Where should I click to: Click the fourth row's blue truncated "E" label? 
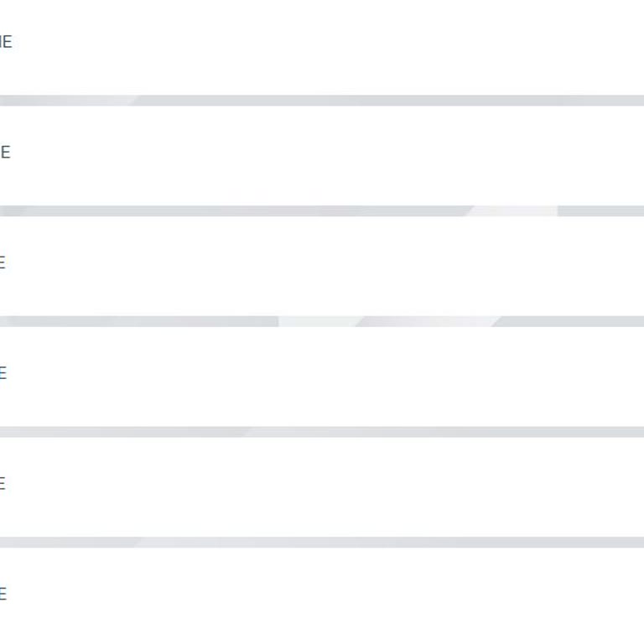click(x=3, y=373)
